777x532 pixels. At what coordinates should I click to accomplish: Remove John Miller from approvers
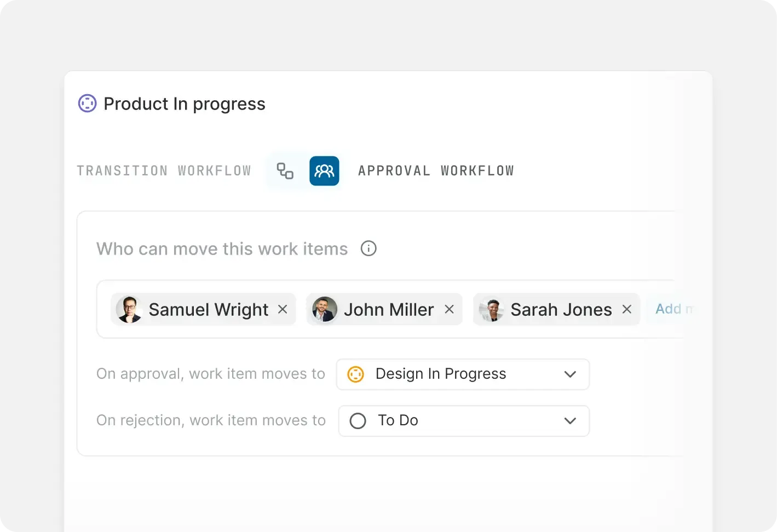pos(449,309)
